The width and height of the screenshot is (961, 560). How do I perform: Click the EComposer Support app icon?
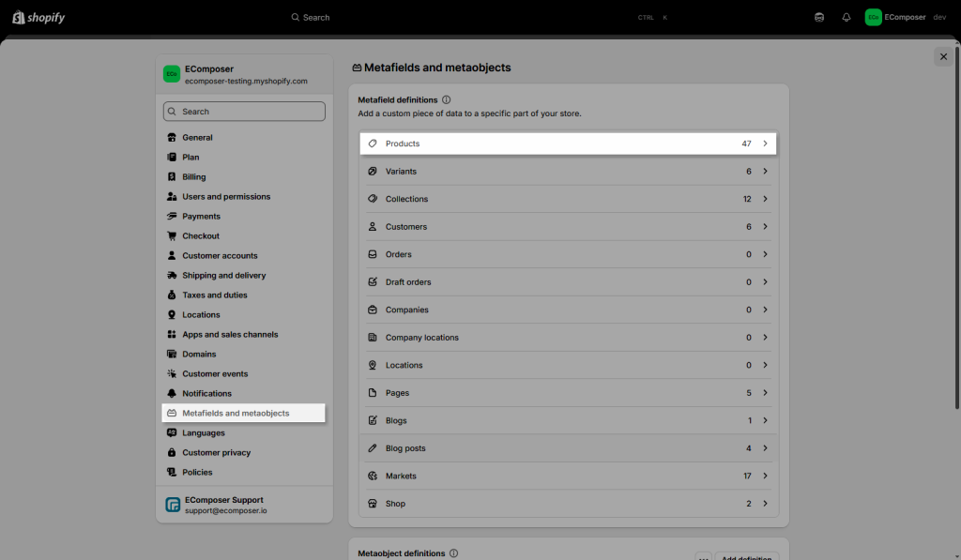click(173, 505)
